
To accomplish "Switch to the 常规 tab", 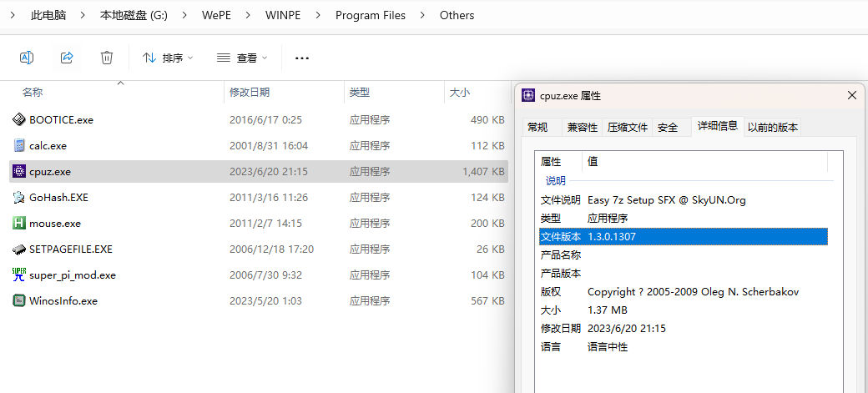I will coord(537,127).
